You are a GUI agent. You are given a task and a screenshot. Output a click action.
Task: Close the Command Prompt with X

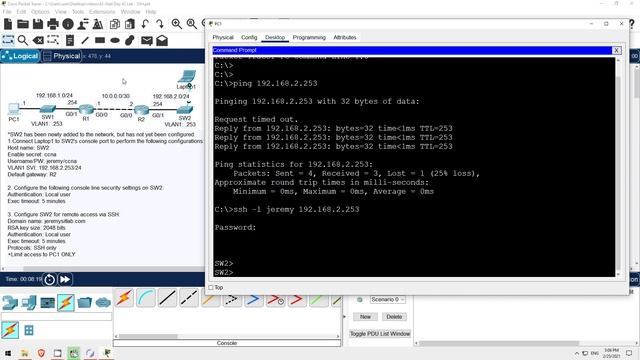coord(616,50)
